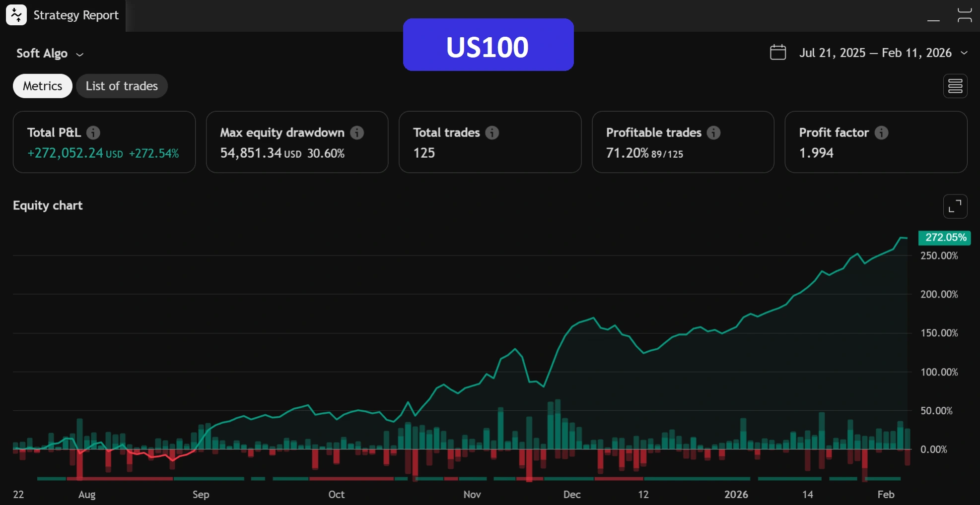Screen dimensions: 980x505
Task: Maximize the Strategy Report panel
Action: (964, 15)
